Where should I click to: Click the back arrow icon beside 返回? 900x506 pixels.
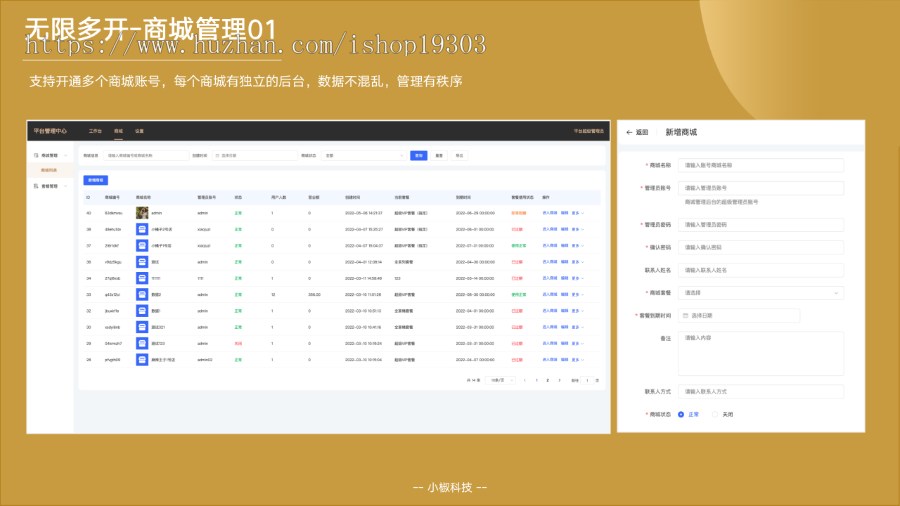629,133
